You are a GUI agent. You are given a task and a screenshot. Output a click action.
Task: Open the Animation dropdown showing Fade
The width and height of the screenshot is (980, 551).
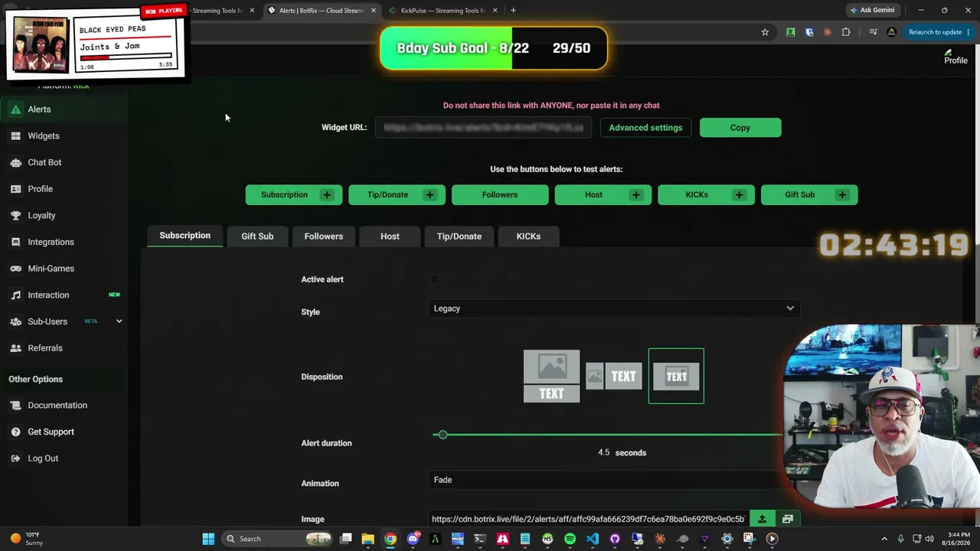click(614, 480)
